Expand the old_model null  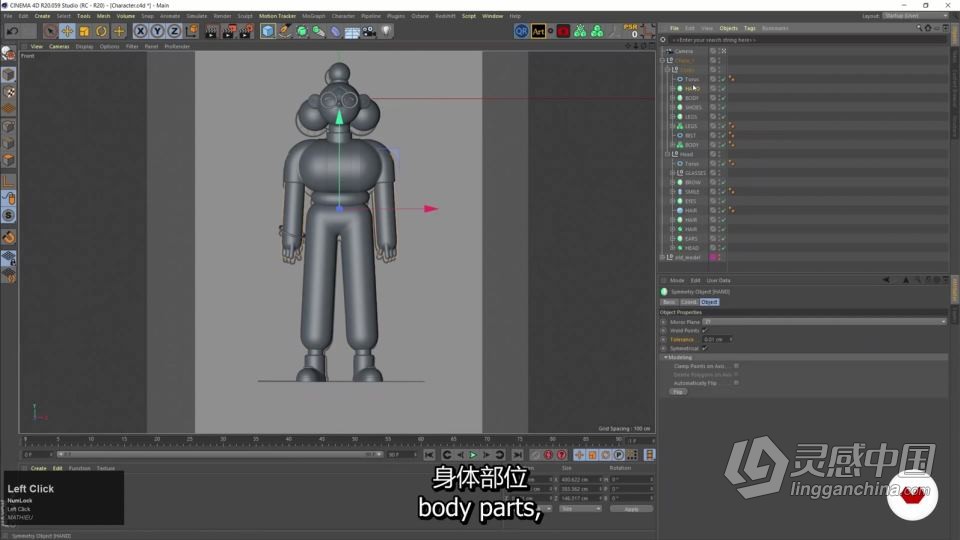click(662, 258)
